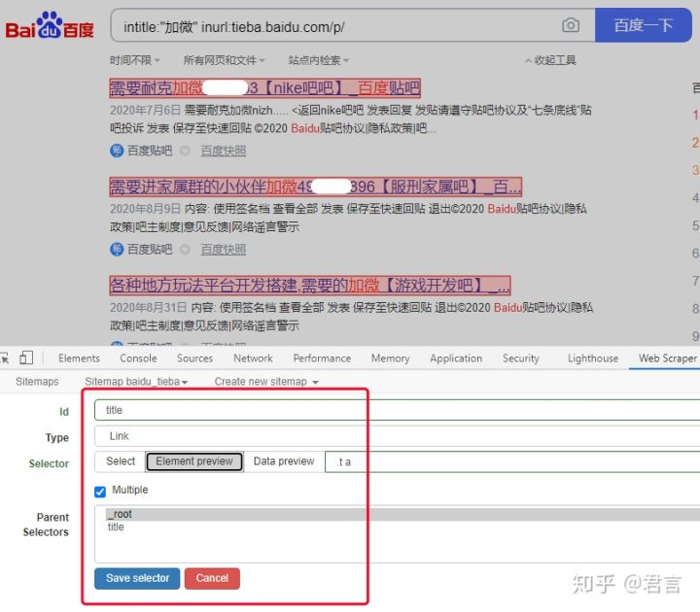Switch to the Web Scraper tab
700x612 pixels.
[667, 358]
